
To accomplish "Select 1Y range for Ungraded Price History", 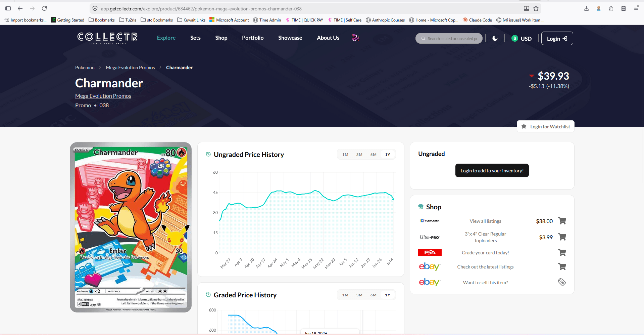I will [388, 155].
